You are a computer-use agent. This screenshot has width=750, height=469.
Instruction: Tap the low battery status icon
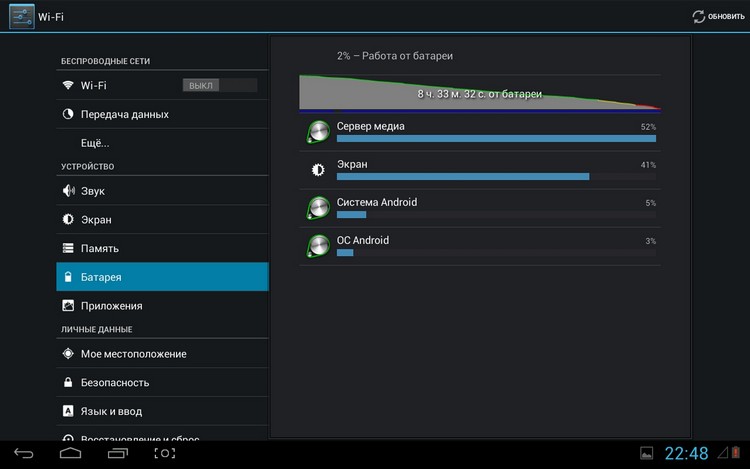(736, 452)
